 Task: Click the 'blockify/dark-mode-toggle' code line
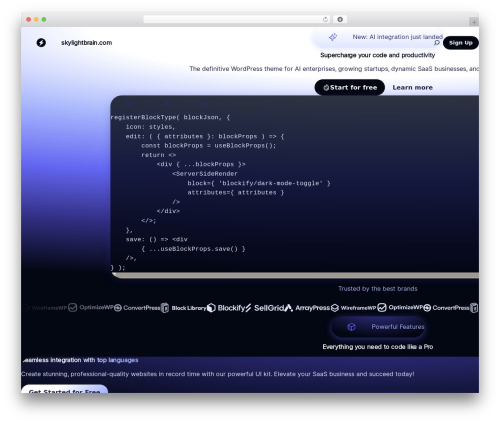pos(259,183)
